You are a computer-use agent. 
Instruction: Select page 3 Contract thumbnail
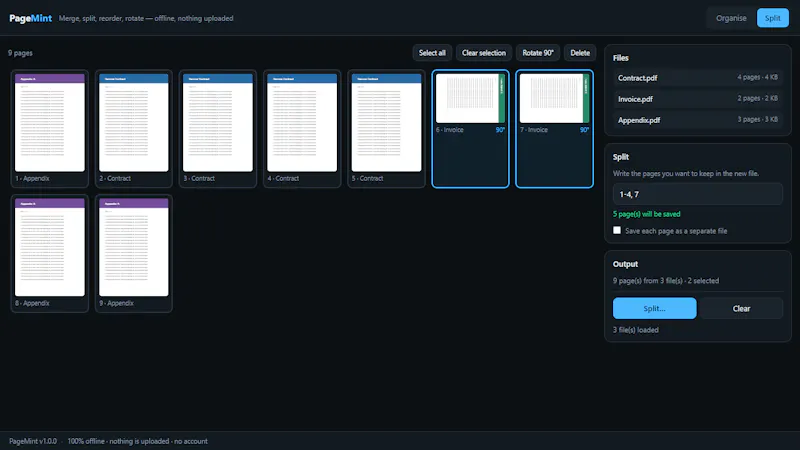[218, 129]
